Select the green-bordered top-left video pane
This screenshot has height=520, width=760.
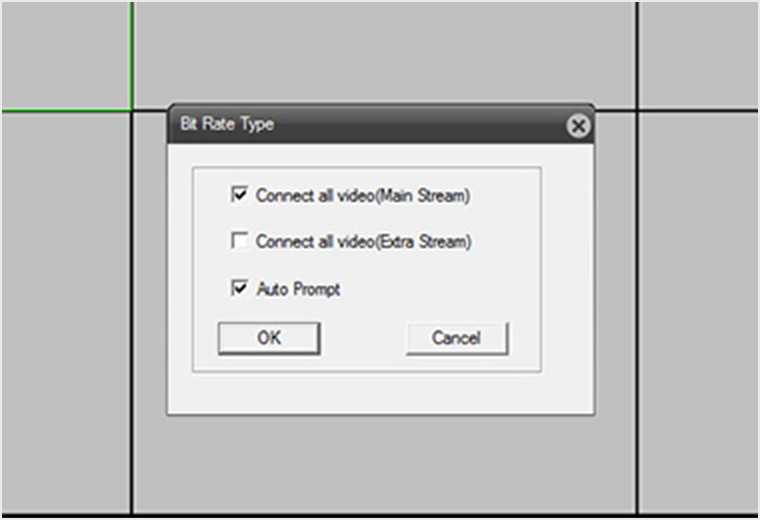[65, 53]
